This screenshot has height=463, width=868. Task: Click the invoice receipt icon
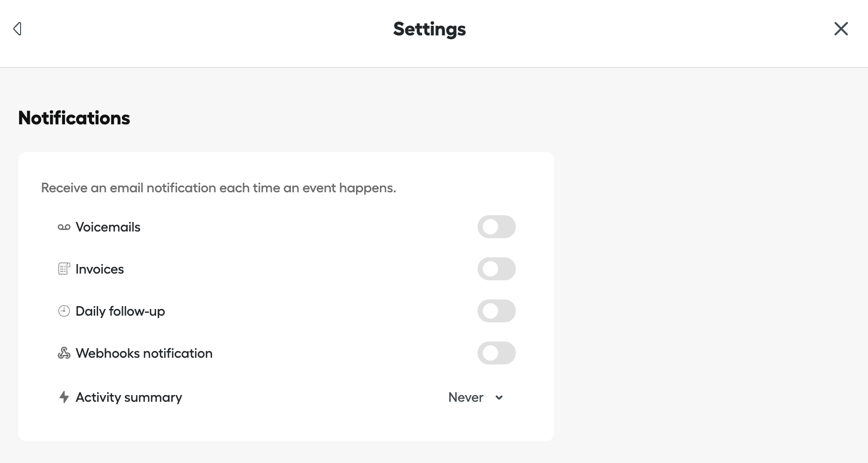(x=64, y=268)
